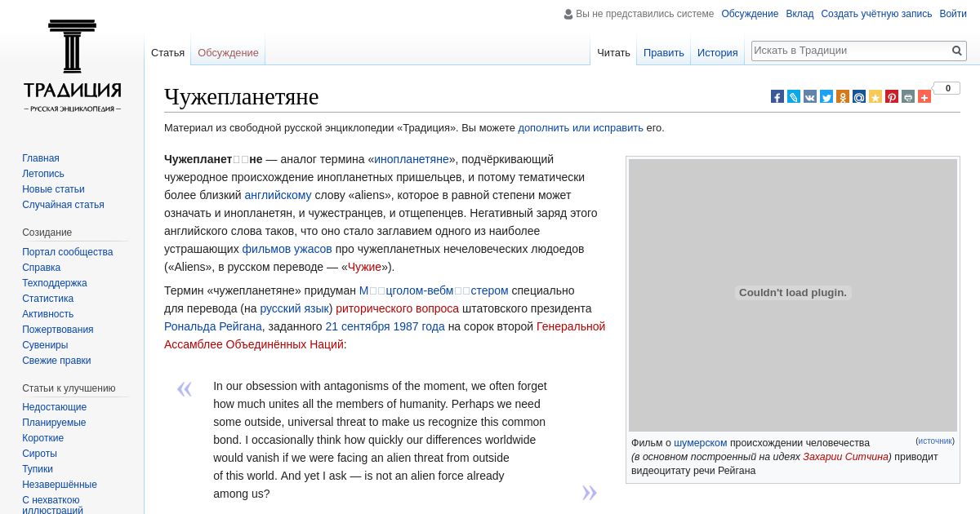Switch to the Править tab
Viewport: 980px width, 514px height.
(663, 52)
